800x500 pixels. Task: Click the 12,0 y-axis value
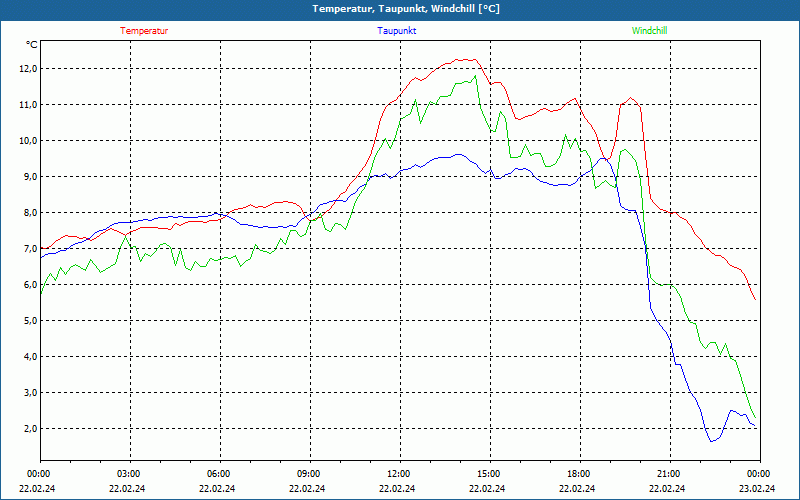point(29,69)
